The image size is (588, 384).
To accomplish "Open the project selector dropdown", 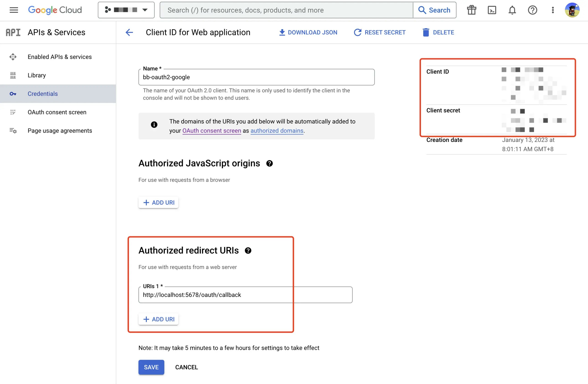I will [x=144, y=10].
